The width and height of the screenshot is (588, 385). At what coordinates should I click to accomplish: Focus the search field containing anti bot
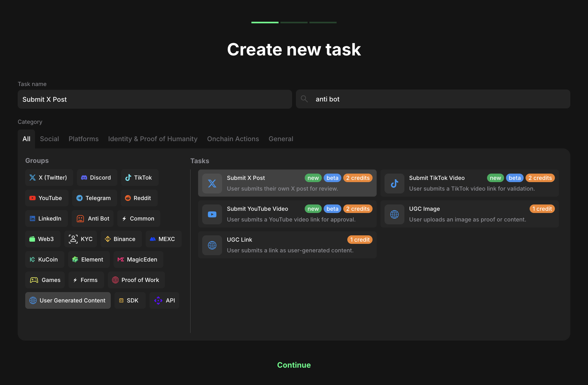[433, 99]
